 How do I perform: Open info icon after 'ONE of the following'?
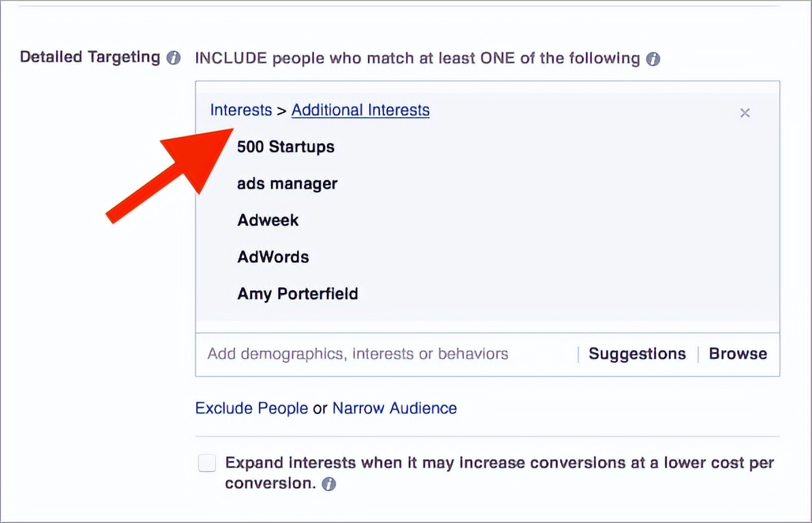pyautogui.click(x=653, y=59)
